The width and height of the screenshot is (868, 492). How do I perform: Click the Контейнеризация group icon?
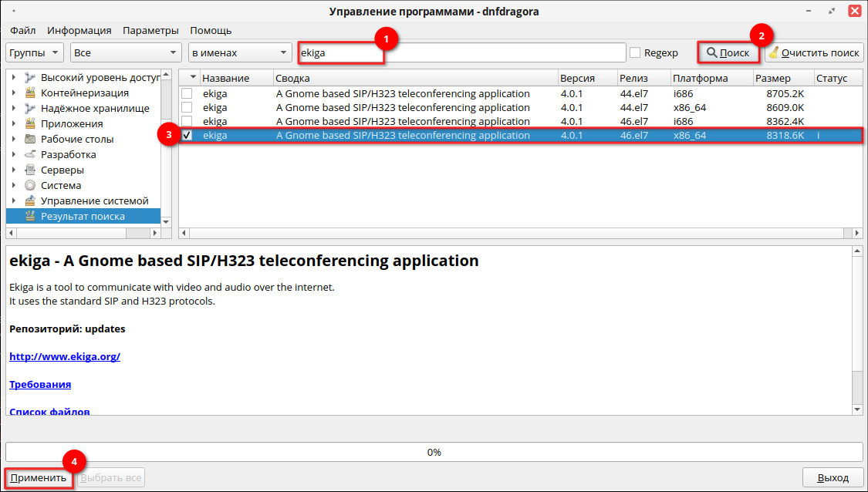(x=30, y=93)
